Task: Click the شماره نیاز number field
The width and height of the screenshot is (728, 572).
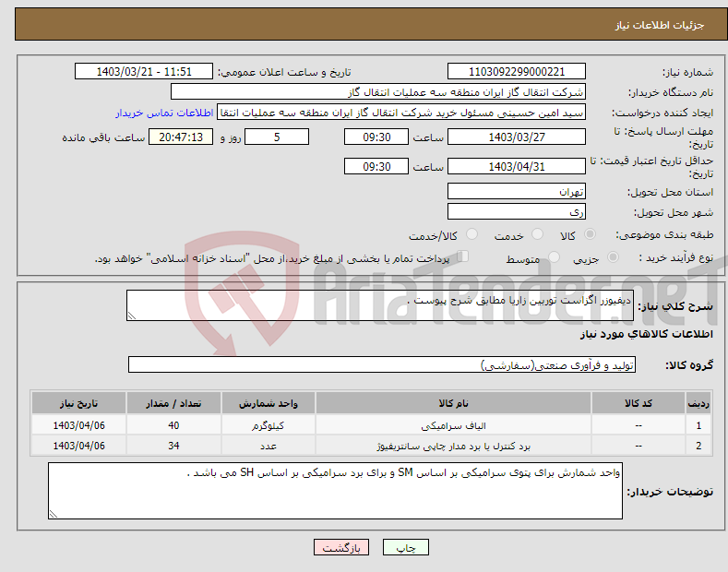Action: click(x=517, y=72)
